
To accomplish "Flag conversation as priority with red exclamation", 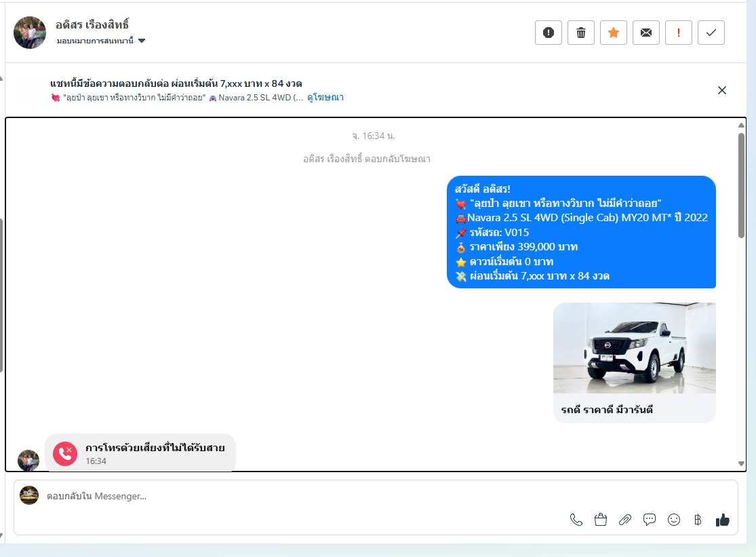I will pyautogui.click(x=679, y=33).
